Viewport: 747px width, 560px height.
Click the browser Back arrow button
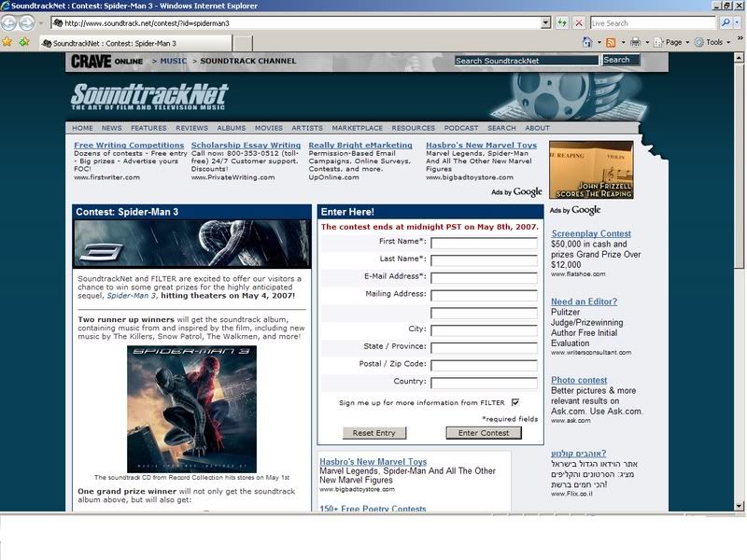(x=9, y=22)
